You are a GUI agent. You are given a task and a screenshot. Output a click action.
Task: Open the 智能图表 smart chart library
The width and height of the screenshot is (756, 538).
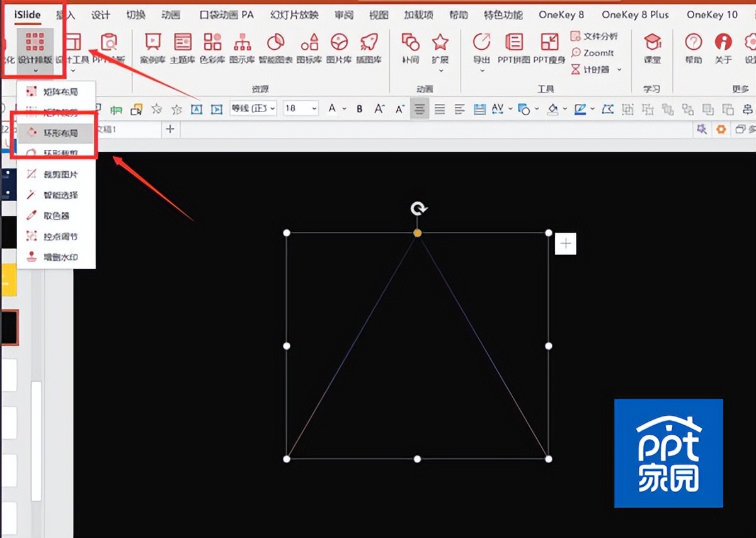tap(275, 49)
